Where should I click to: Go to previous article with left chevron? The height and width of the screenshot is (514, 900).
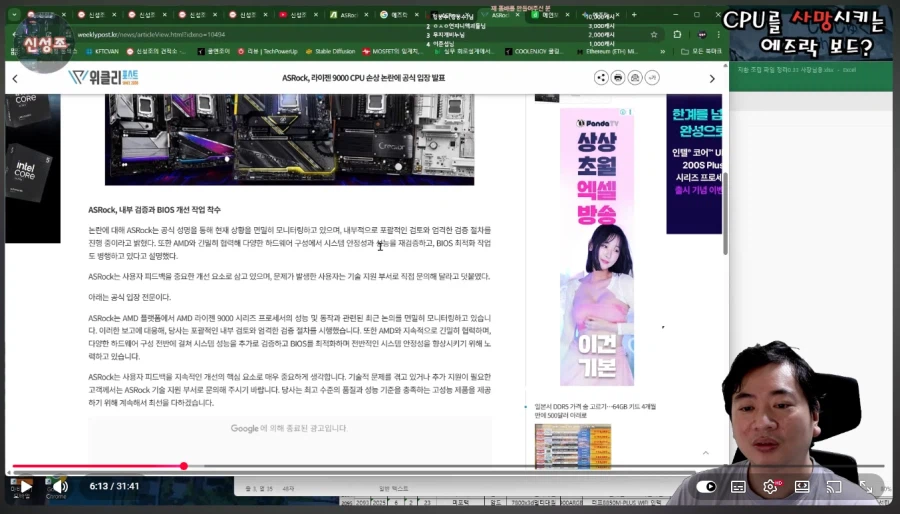15,79
